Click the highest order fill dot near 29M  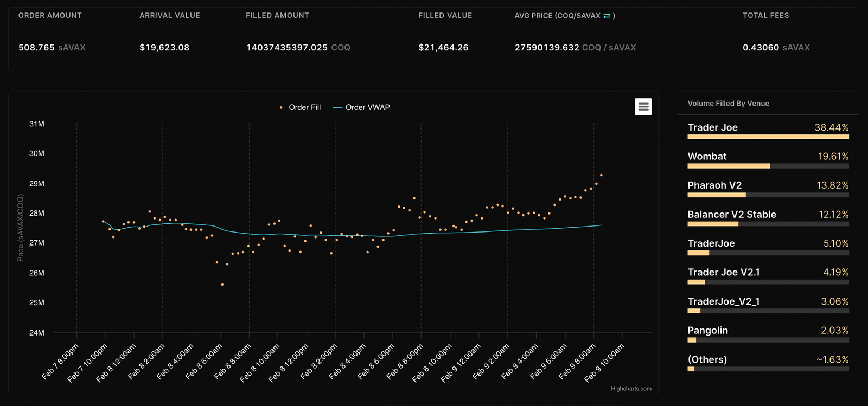[601, 175]
